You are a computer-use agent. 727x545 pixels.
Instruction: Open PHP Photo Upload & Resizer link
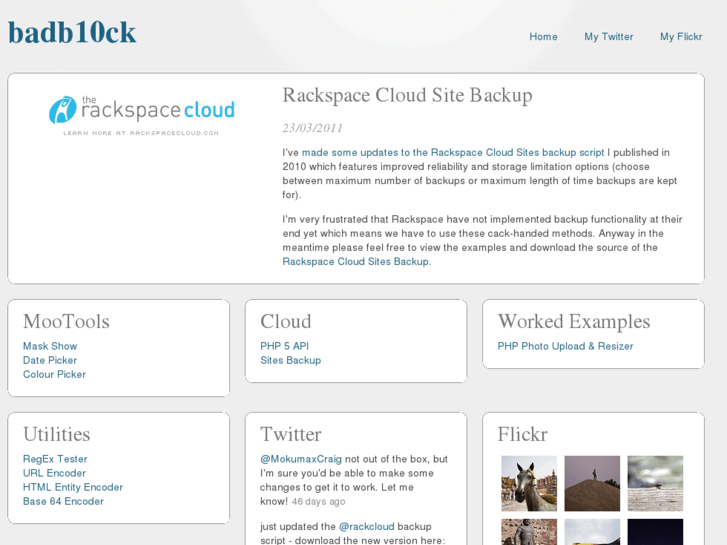(565, 346)
